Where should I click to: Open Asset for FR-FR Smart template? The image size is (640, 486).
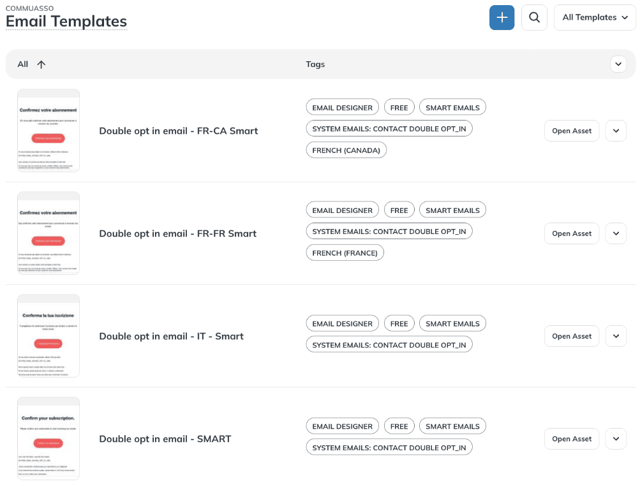(571, 233)
